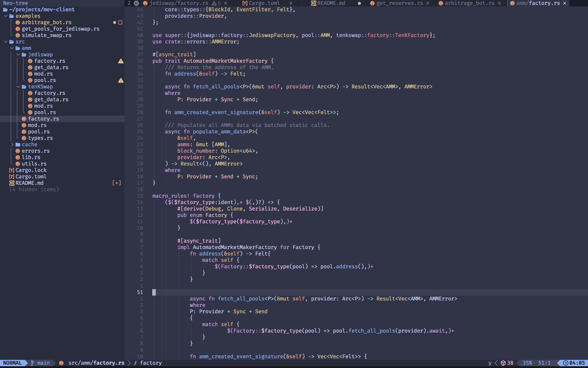
Task: Click function symbol icon before factory breadcrumb
Action: tap(135, 363)
